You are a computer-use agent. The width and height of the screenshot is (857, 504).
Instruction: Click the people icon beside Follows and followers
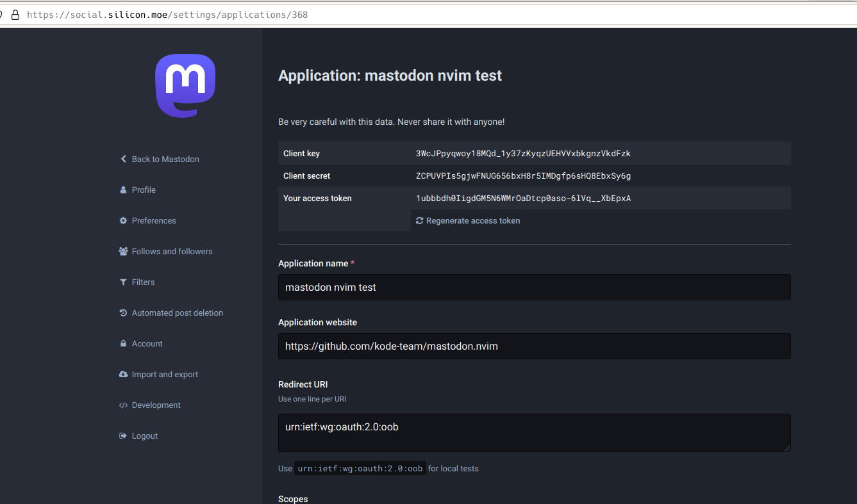click(x=123, y=251)
